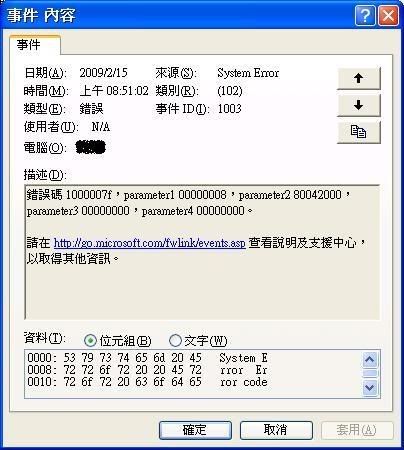
Task: Click the 1000007f error code text
Action: click(88, 195)
